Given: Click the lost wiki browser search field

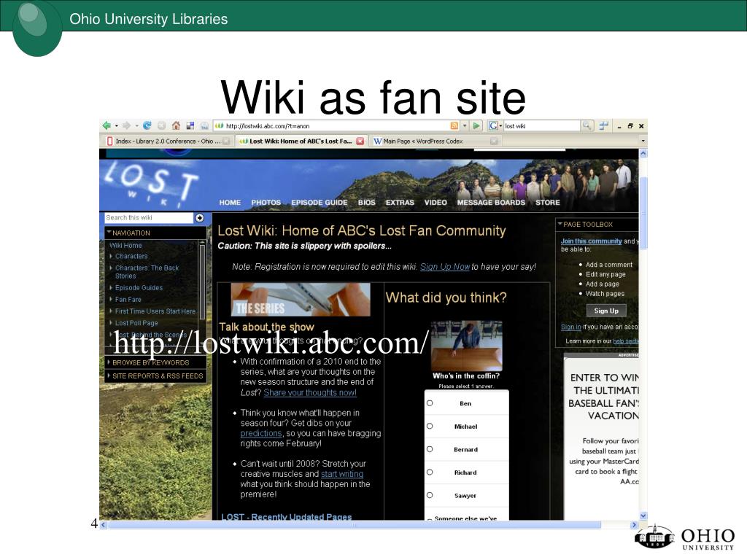Looking at the screenshot, I should coord(541,125).
